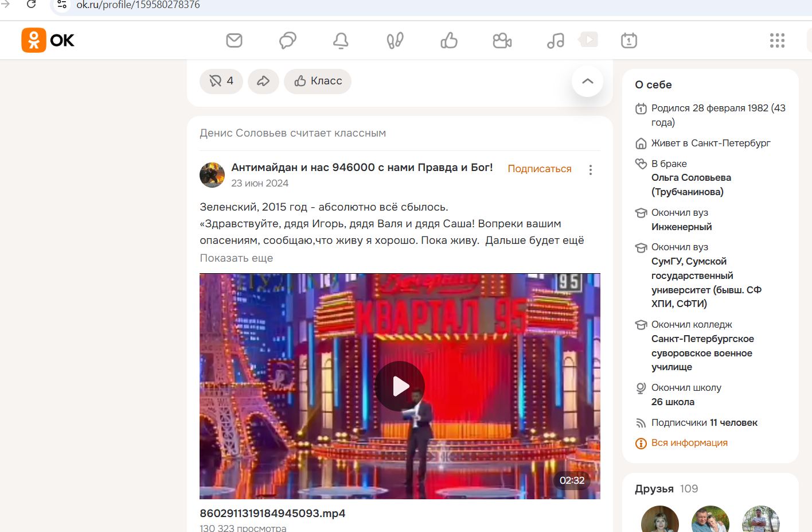Click the site information icon in the address bar

point(62,5)
